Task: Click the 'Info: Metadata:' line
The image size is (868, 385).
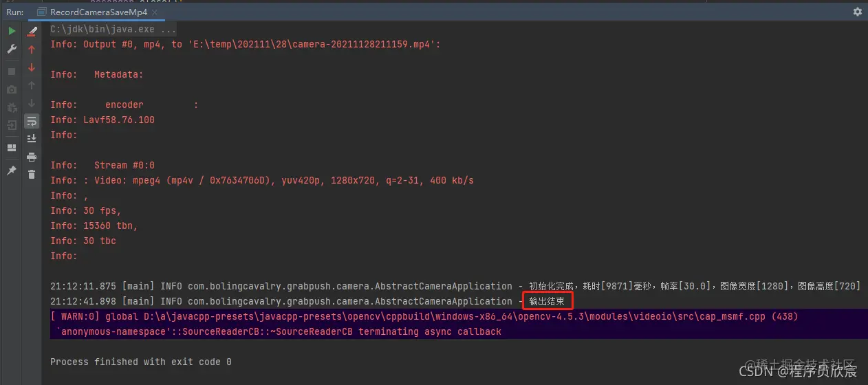Action: tap(97, 74)
